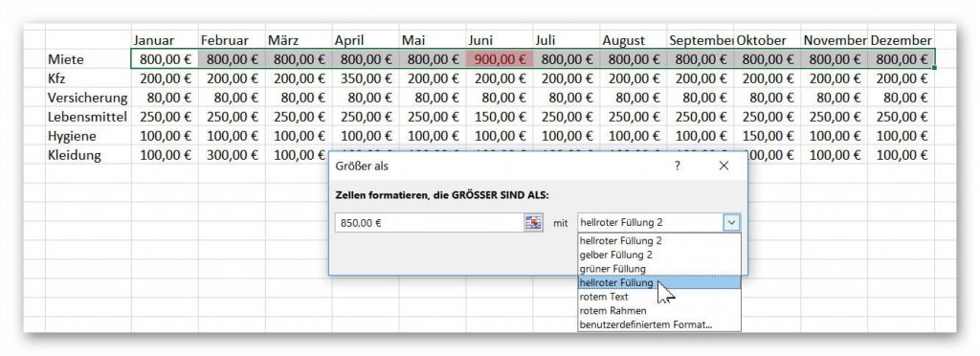Click the cell range selector icon

coord(533,223)
